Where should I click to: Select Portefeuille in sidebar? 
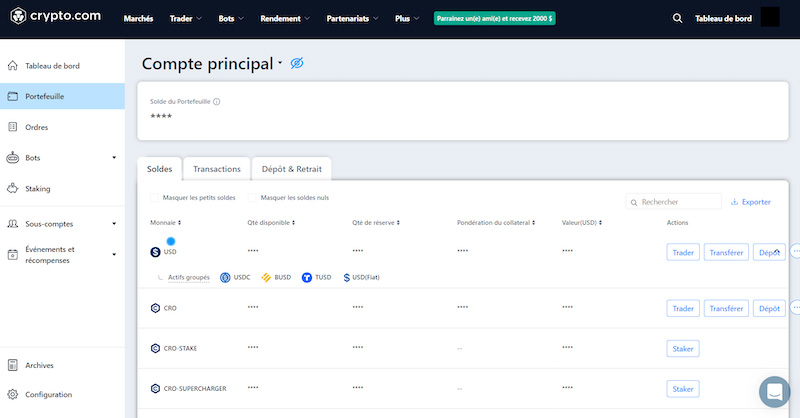click(x=62, y=96)
